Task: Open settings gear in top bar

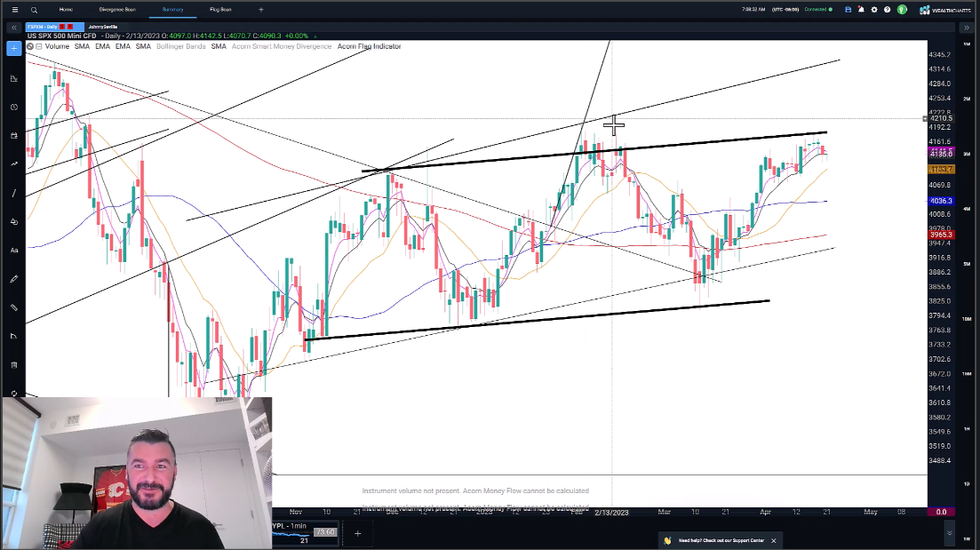Action: point(874,10)
